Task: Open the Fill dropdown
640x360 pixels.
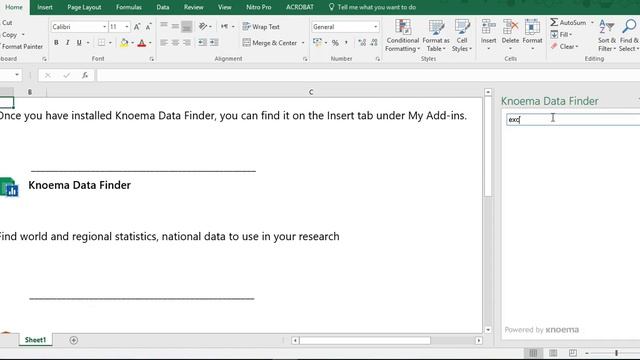Action: click(x=561, y=35)
